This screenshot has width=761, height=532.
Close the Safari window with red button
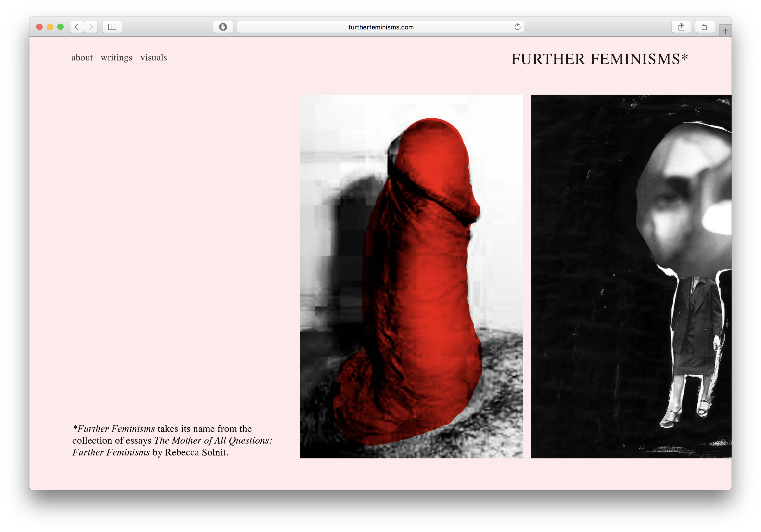pos(39,27)
